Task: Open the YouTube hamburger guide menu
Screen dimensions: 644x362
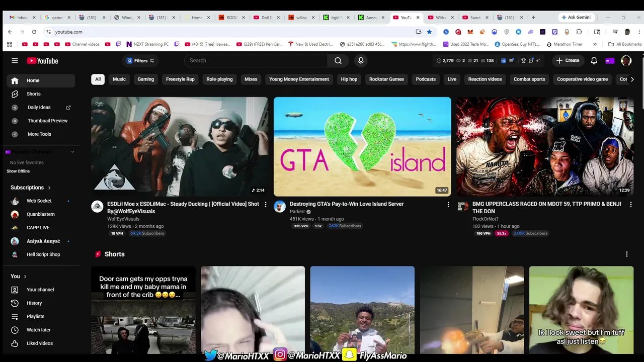Action: point(15,61)
